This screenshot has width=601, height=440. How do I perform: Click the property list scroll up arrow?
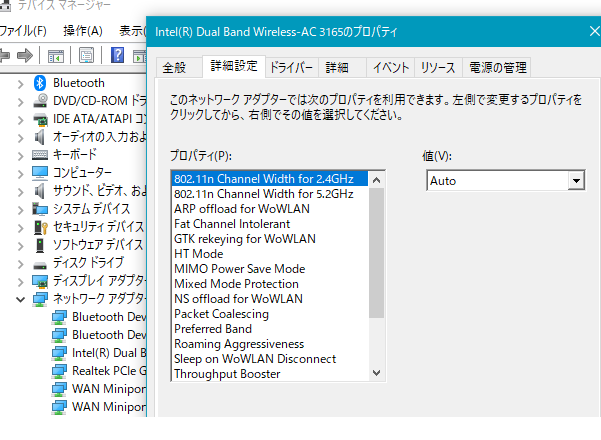[x=376, y=179]
